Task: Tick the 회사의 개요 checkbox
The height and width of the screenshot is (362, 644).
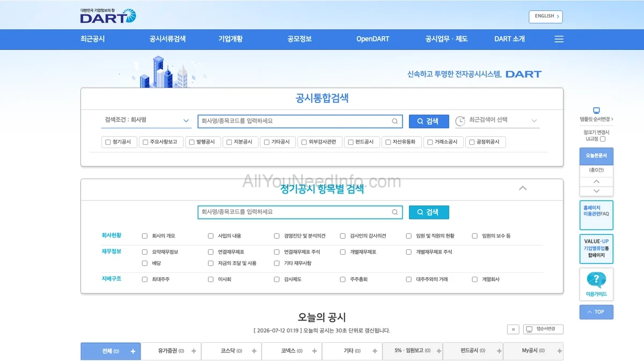Action: point(145,236)
